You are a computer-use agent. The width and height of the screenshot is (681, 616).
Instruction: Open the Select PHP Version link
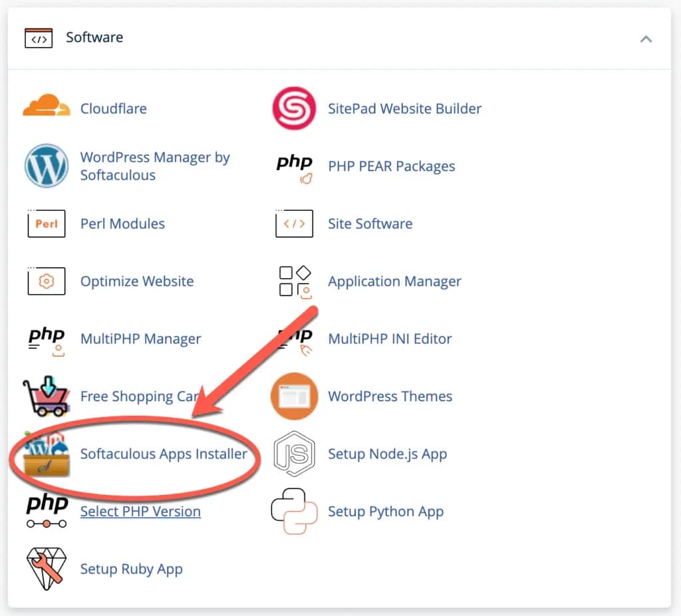[140, 512]
